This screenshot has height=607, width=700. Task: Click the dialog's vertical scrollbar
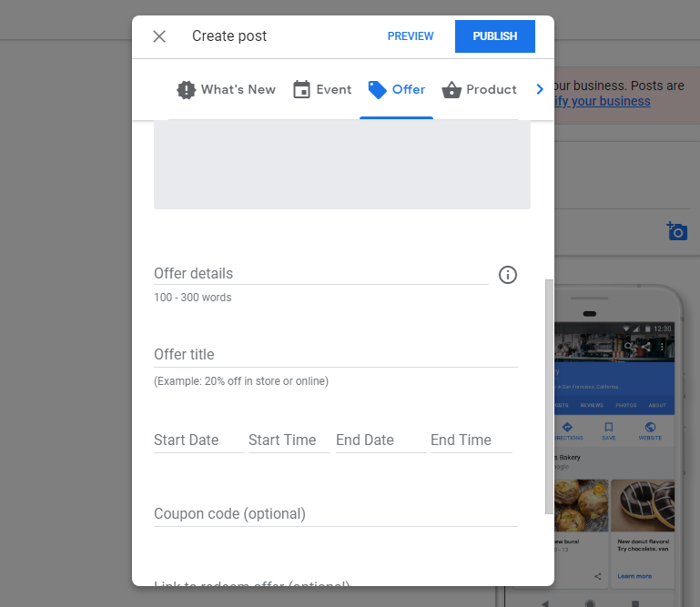(549, 397)
